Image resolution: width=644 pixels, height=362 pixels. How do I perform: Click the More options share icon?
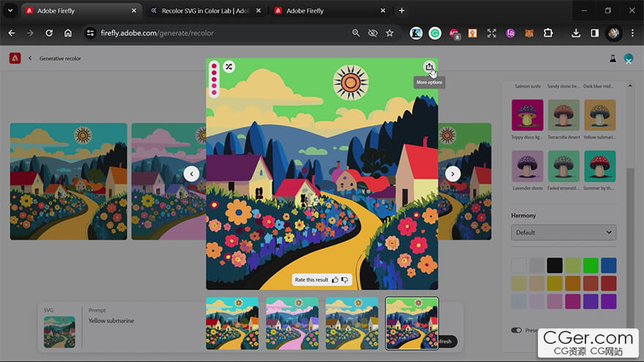click(430, 67)
